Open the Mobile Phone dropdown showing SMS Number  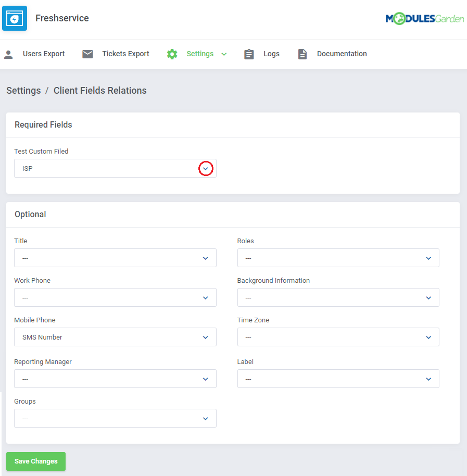click(x=115, y=337)
